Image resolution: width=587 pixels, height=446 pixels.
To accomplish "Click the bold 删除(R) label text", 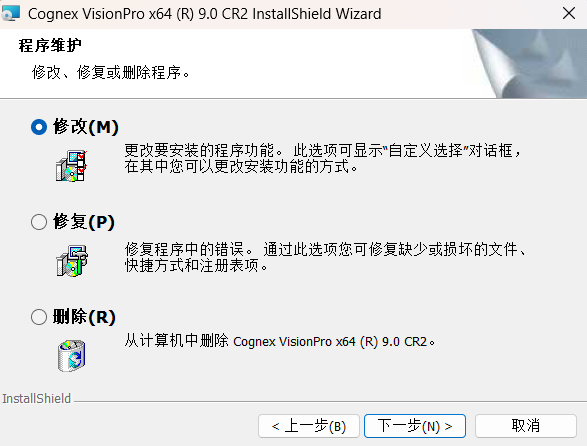I will (x=84, y=317).
